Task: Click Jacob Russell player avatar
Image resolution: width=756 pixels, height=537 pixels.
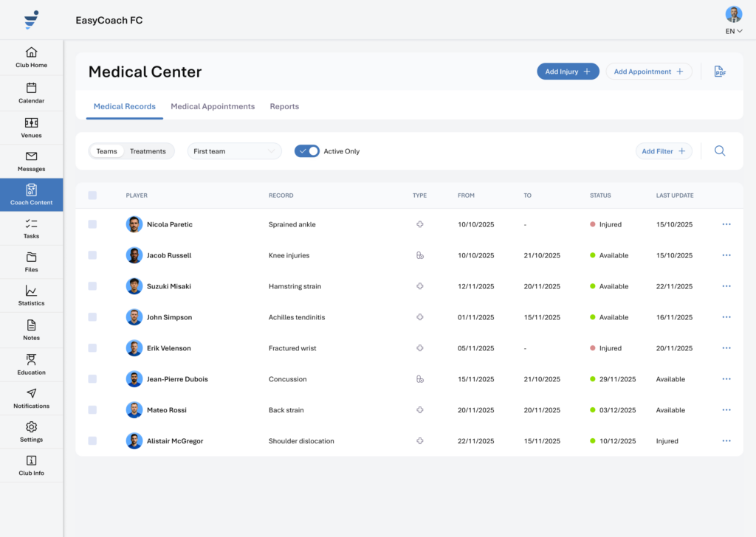Action: pos(134,255)
